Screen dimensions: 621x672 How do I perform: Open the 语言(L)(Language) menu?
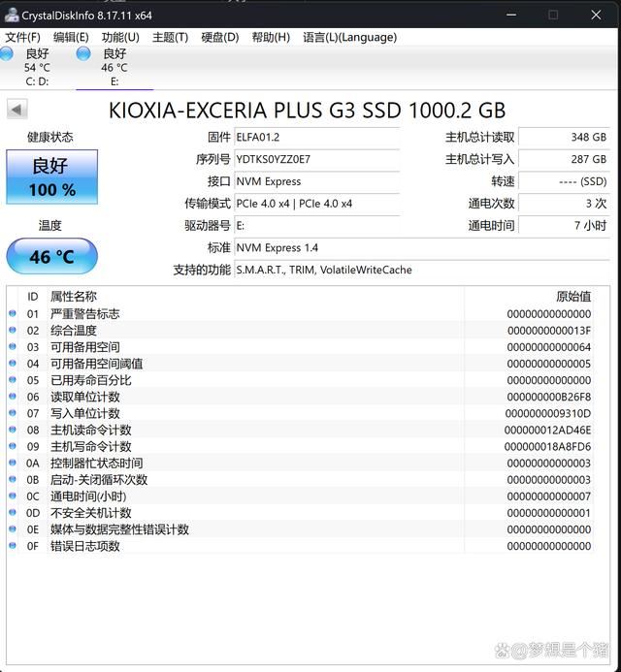[349, 37]
